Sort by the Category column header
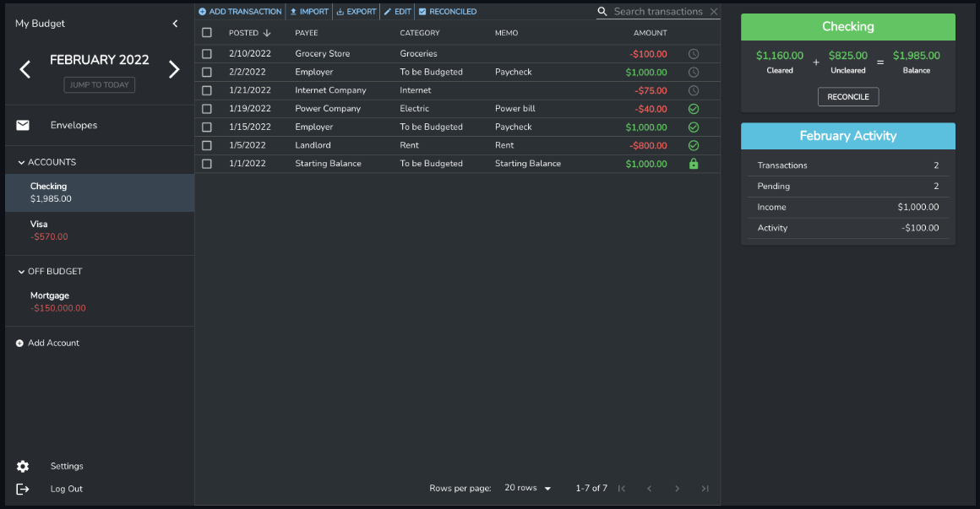980x509 pixels. click(419, 32)
